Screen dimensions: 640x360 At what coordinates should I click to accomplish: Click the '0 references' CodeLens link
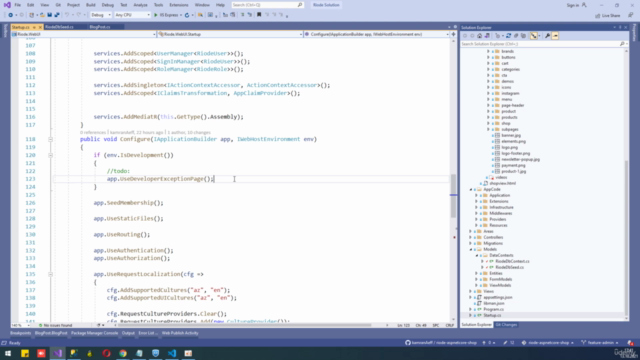coord(93,133)
